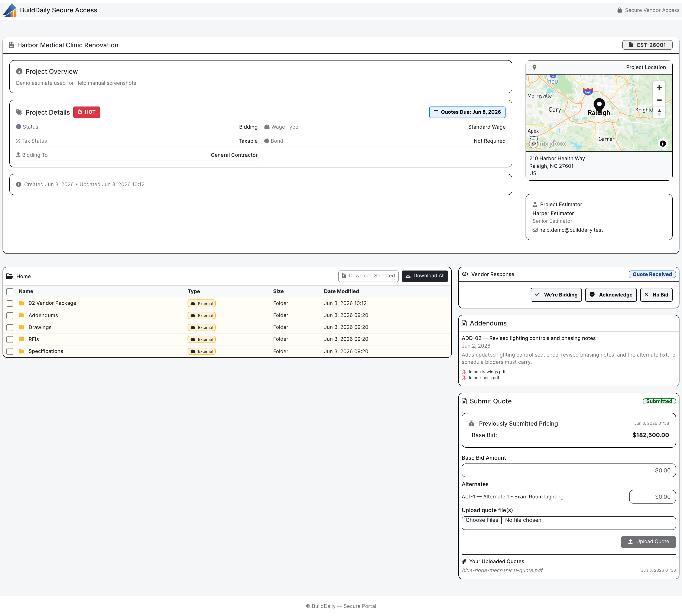Screen dimensions: 682x616
Task: Click the Upload Quote button
Action: tap(648, 542)
